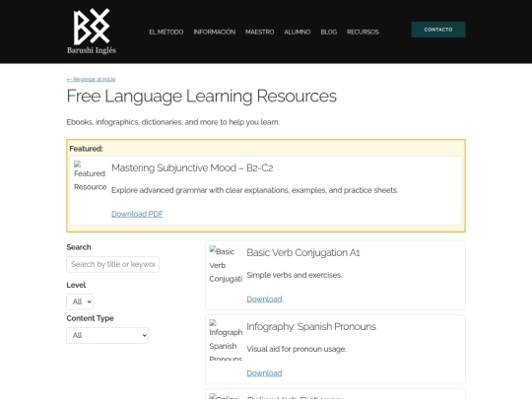Click the Basic Verb Conjugation A1 title
Image resolution: width=532 pixels, height=399 pixels.
click(x=303, y=252)
